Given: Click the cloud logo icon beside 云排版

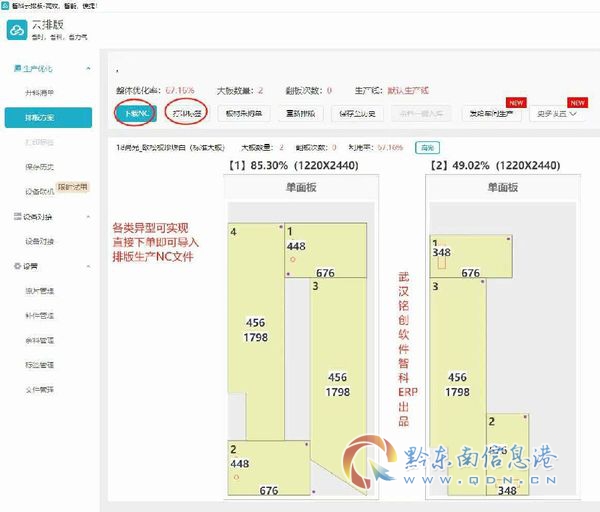Looking at the screenshot, I should tap(17, 30).
